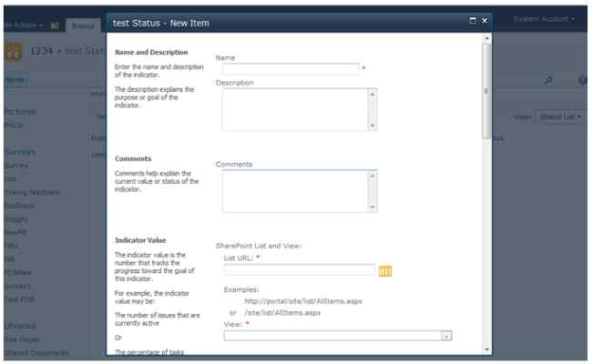Select the down arrow of the dialog scrollbar

point(486,349)
